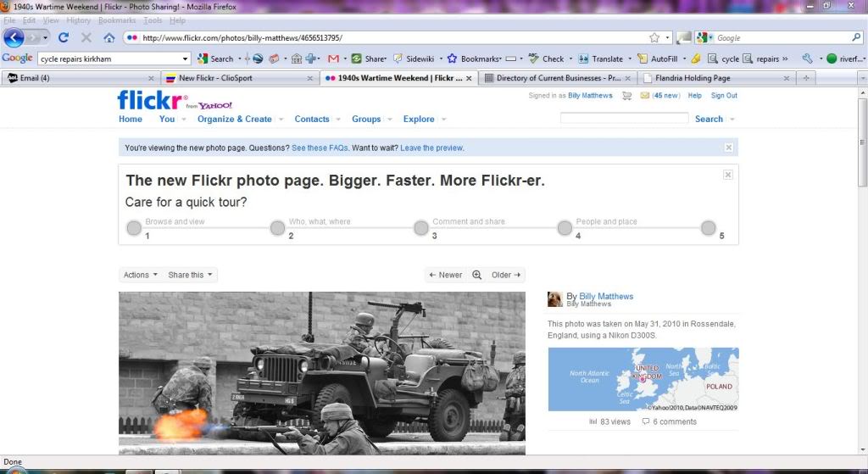Open the Bookmarks menu in menu bar
The image size is (868, 474).
[116, 20]
